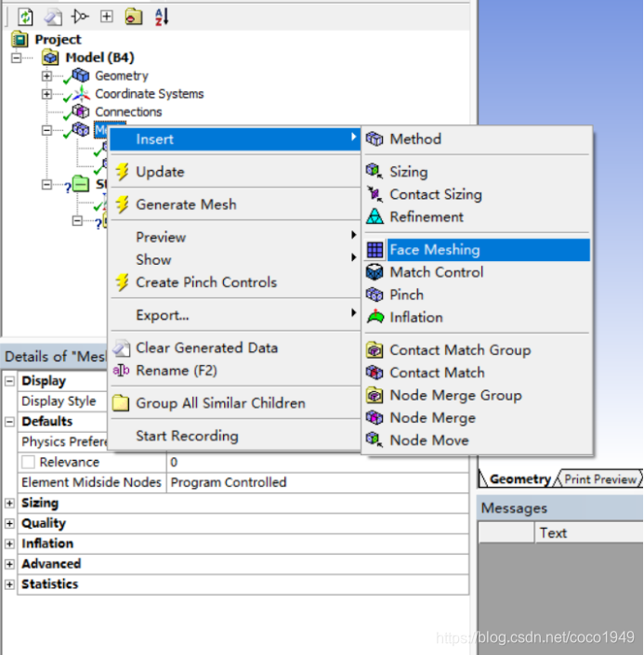Click the Model (B4) cube icon

pos(50,58)
